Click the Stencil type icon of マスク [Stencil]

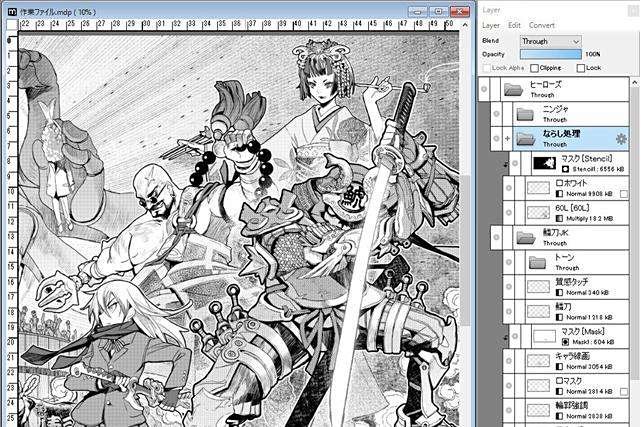click(x=565, y=169)
